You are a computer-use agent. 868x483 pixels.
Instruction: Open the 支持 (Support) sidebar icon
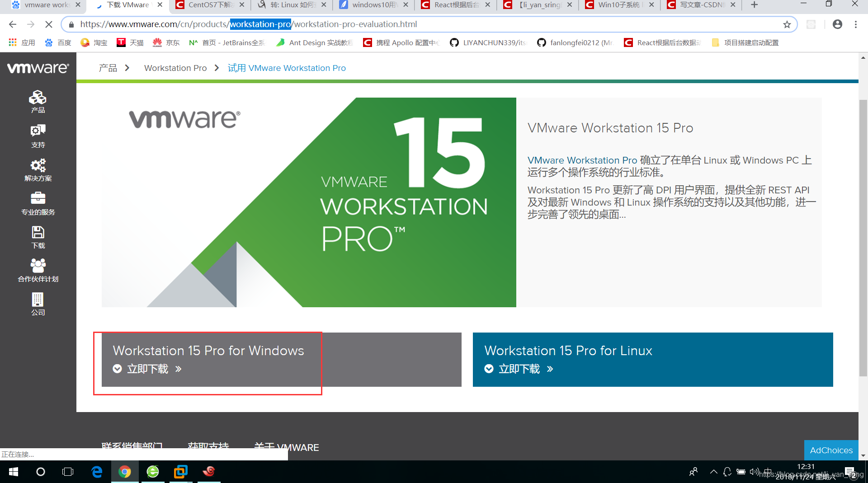point(38,136)
